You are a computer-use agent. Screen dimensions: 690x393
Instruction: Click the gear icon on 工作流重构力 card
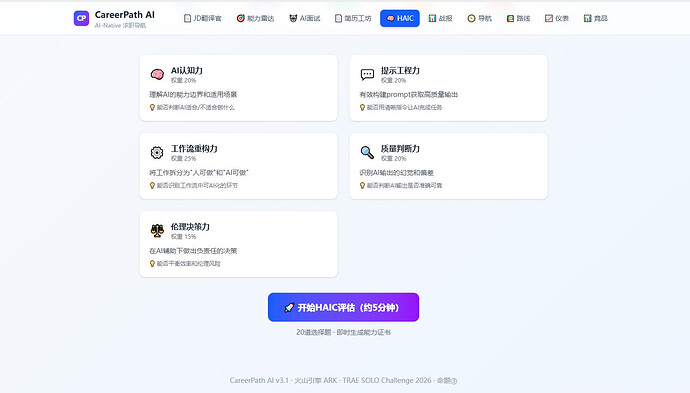point(157,152)
